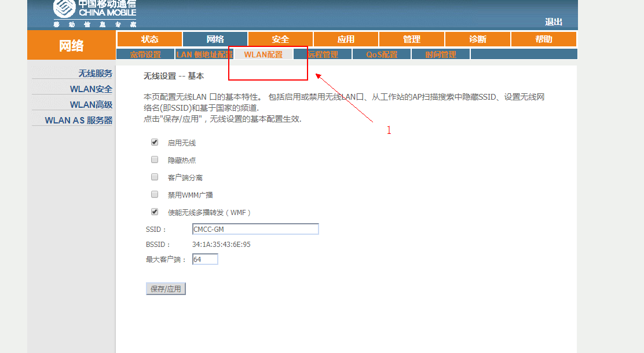Open WLAN高级 in the sidebar
Screen dimensions: 644x353
[x=91, y=104]
